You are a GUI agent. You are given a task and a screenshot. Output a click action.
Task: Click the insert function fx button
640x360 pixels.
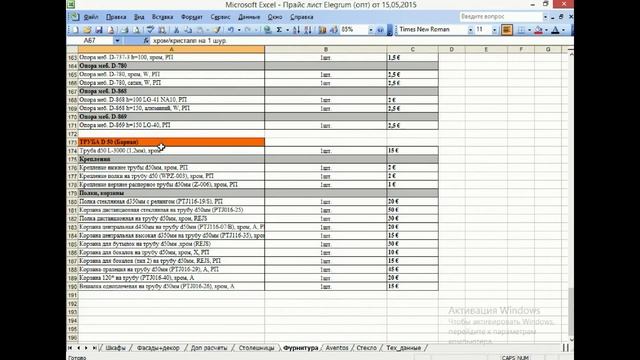[x=146, y=40]
